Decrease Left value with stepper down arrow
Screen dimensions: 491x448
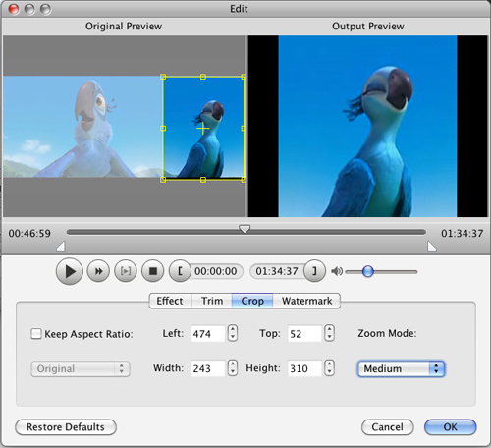point(233,337)
